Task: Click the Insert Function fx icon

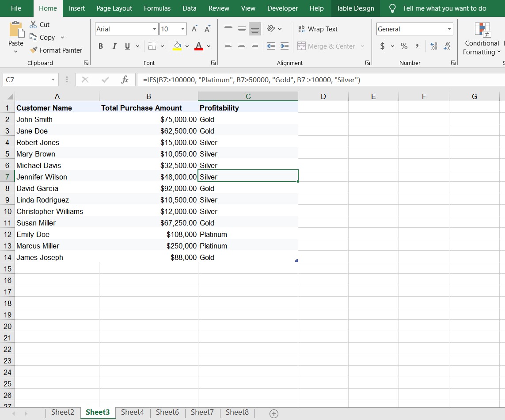Action: (x=125, y=80)
